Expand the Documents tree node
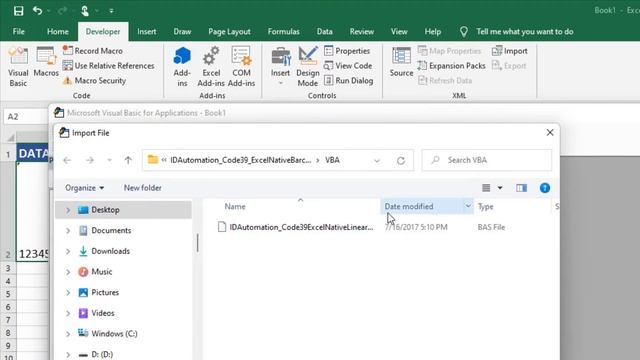 pos(68,231)
